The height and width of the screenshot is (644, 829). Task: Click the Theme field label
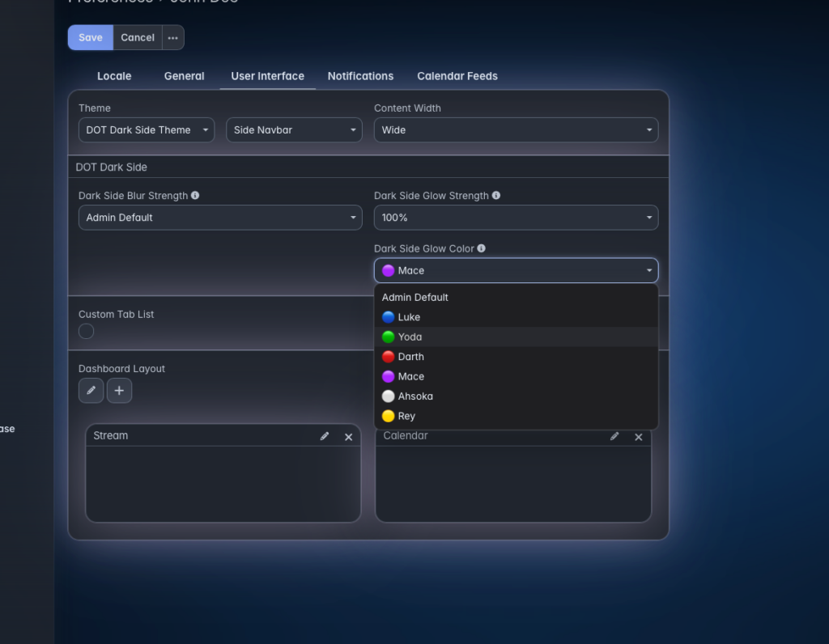tap(95, 108)
